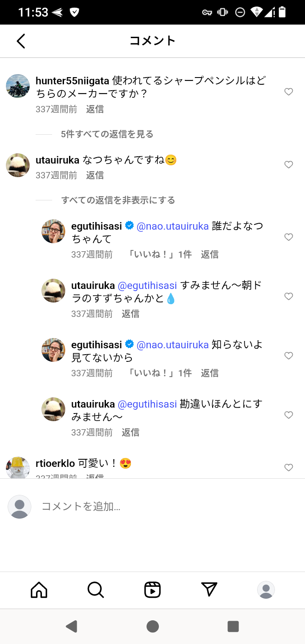This screenshot has height=644, width=305.
Task: Open the @nao.utauiruka mention in the 誰だよなつちゃんて reply
Action: (172, 226)
